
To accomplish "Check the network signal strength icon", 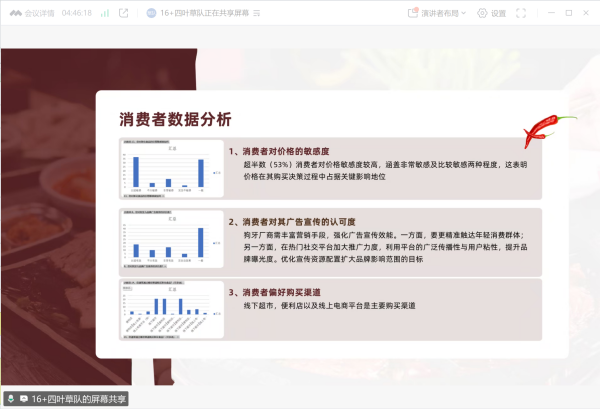I will click(x=105, y=13).
